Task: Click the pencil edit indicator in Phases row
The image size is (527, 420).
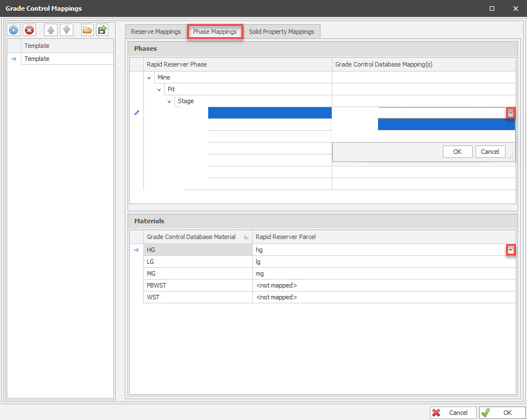Action: 136,113
